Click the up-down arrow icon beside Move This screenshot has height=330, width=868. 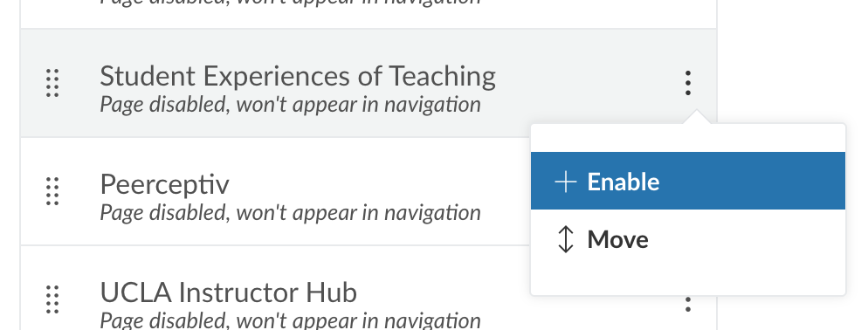pos(566,239)
